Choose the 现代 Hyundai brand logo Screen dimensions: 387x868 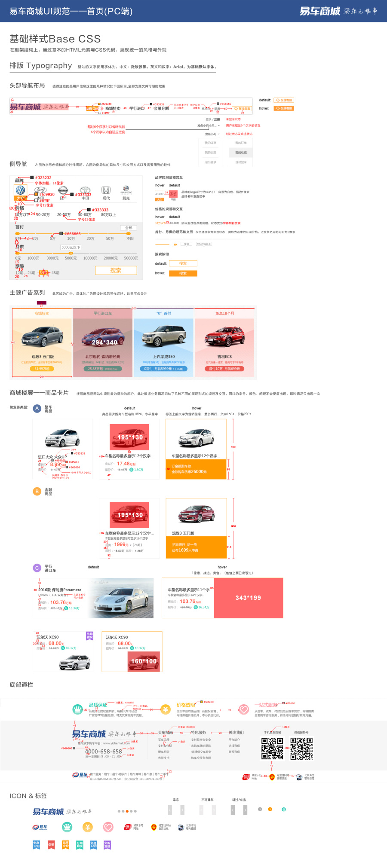(x=106, y=190)
